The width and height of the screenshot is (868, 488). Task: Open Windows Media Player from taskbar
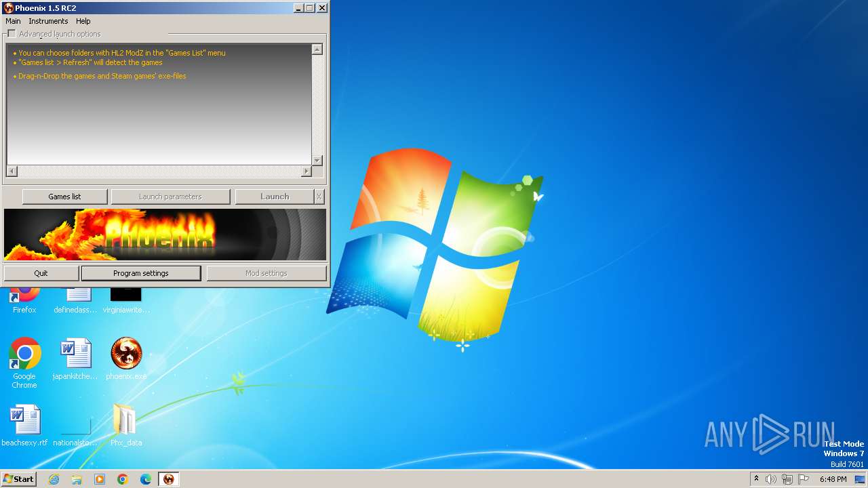[100, 479]
